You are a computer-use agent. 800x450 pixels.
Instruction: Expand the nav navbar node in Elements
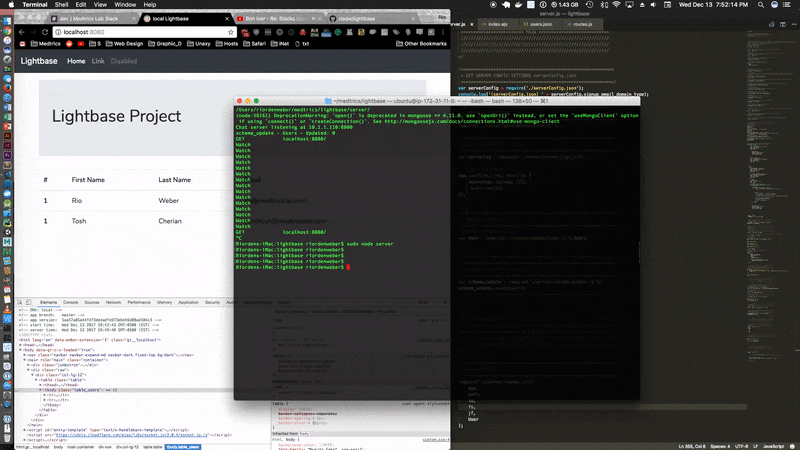[24, 355]
